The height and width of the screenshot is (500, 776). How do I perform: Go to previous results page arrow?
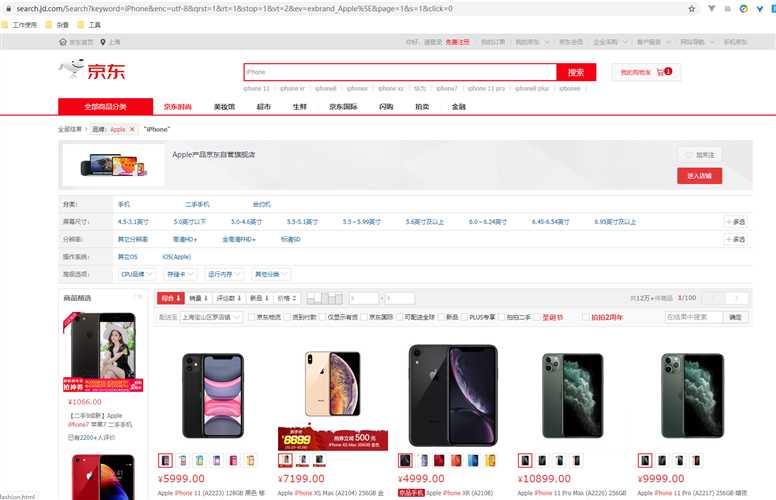click(x=714, y=298)
